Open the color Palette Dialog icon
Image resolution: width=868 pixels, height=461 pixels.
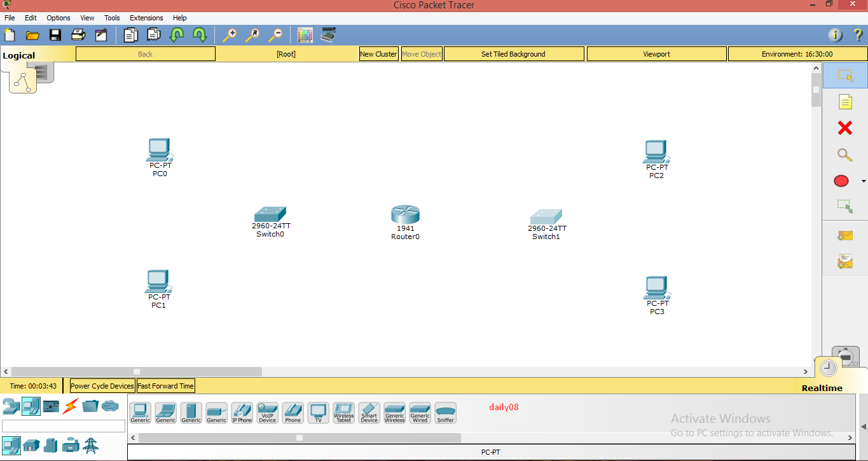305,35
